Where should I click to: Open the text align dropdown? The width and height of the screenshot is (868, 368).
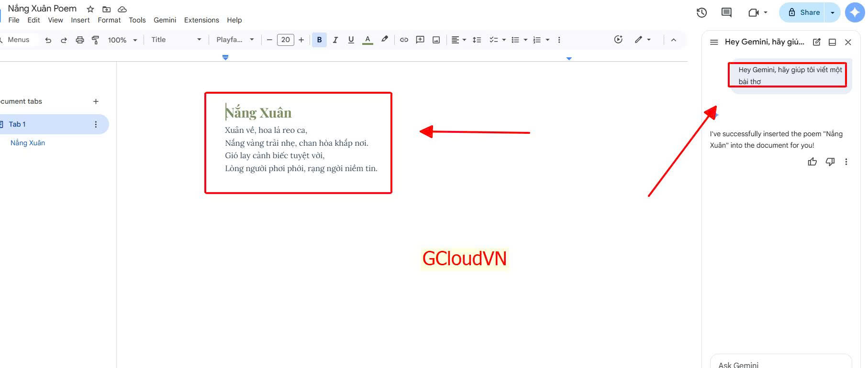(x=458, y=40)
